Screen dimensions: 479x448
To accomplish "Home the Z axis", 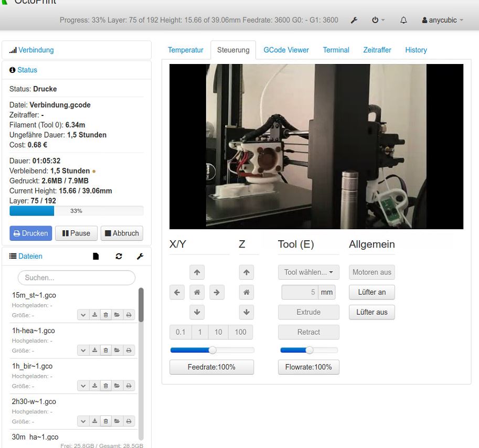I will point(247,292).
